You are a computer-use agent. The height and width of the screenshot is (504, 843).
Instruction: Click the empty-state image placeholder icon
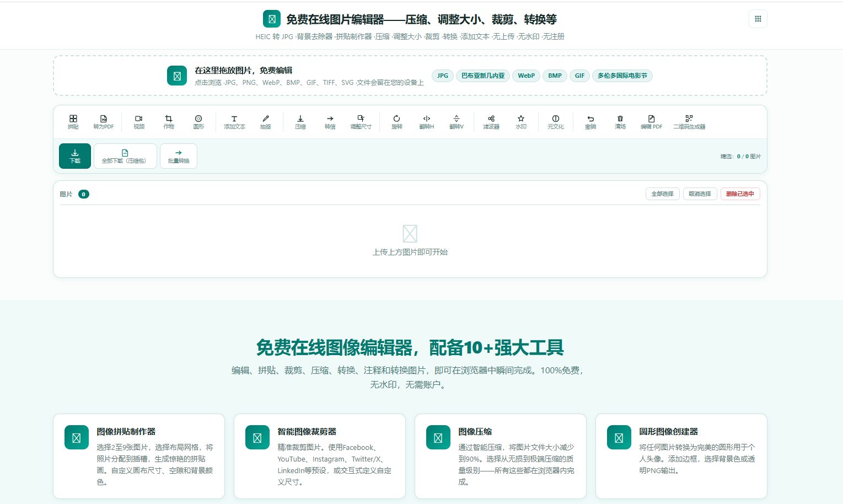point(410,234)
